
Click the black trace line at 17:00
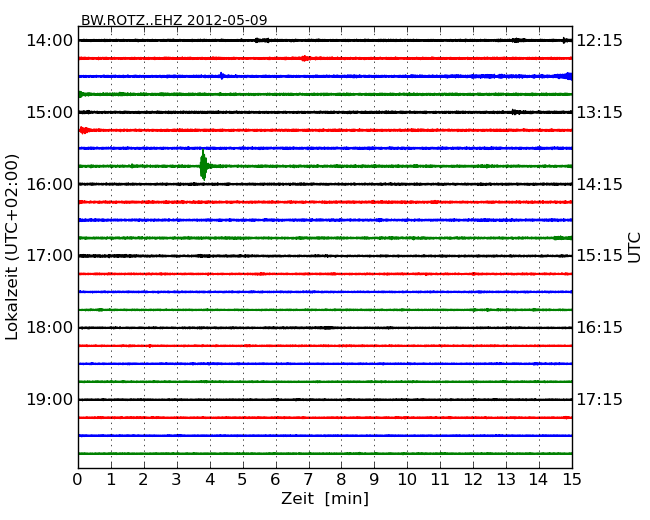[325, 256]
